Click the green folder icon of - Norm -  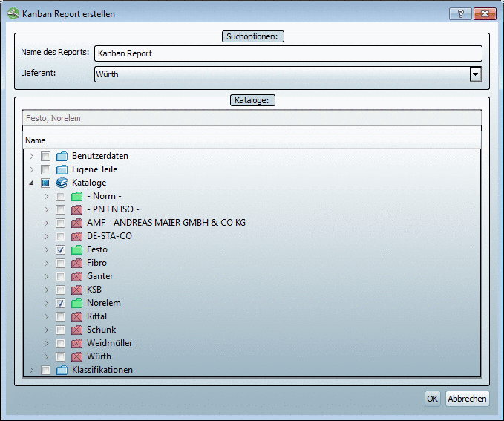76,196
